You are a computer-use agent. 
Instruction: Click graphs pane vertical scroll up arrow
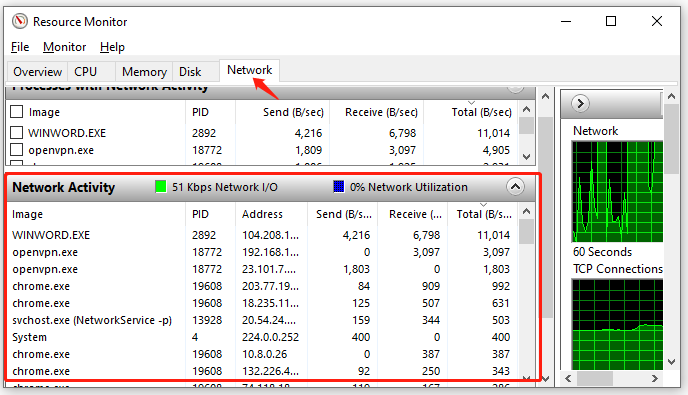point(671,96)
